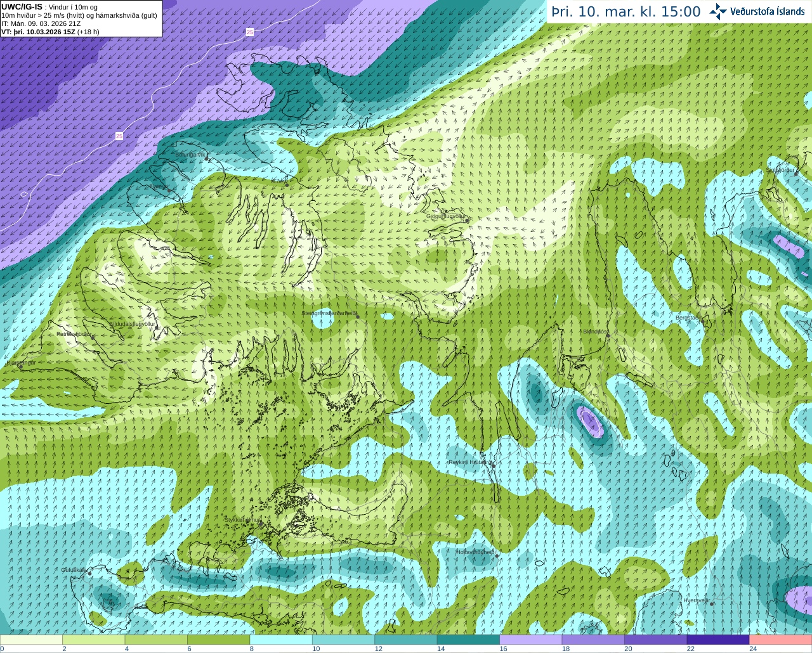Click the legend scale value 12

point(378,649)
